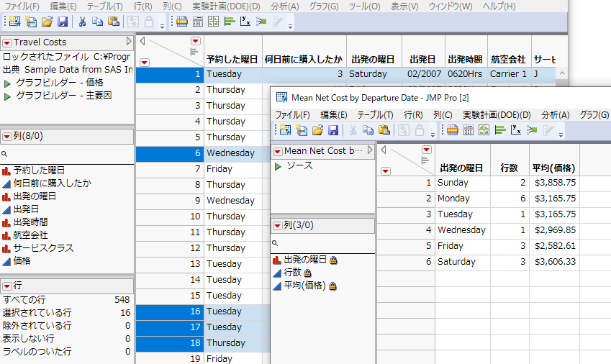The height and width of the screenshot is (364, 611).
Task: Click green bars icon in Mean Net Cost toolbar
Action: (x=500, y=130)
